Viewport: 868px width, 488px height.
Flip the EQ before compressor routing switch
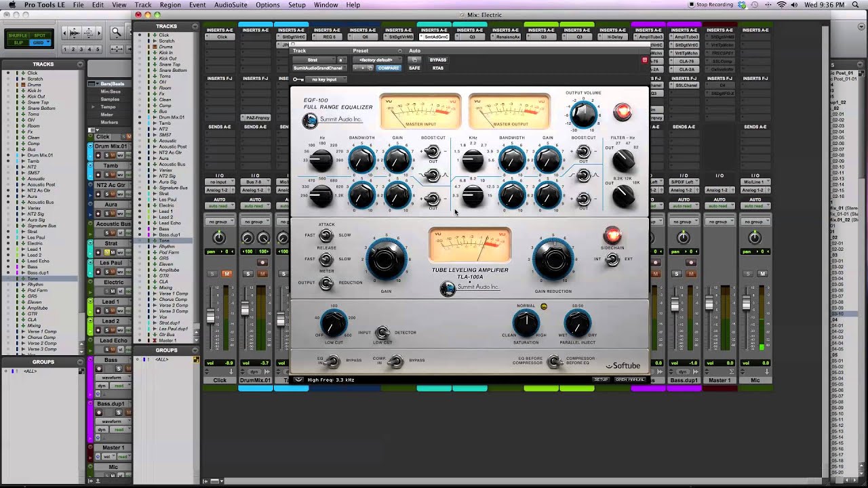555,361
